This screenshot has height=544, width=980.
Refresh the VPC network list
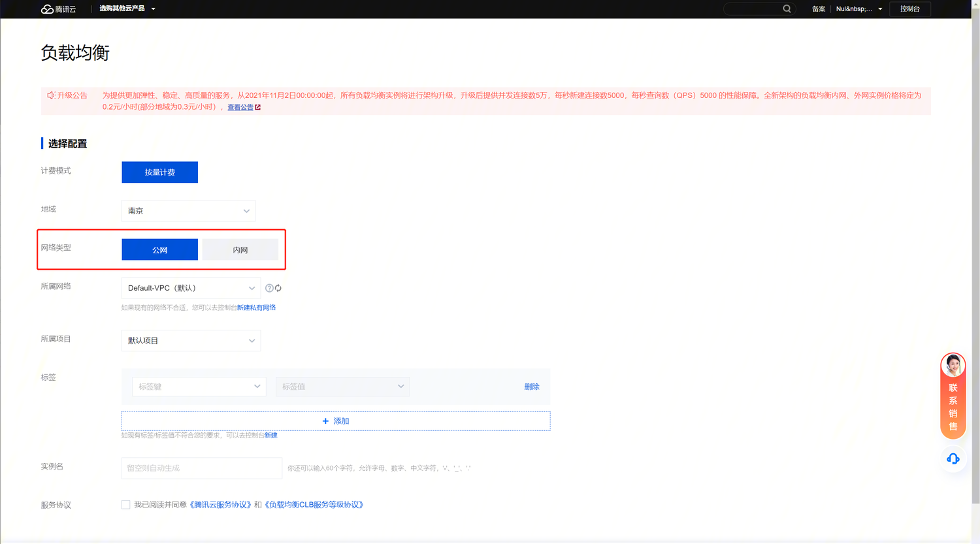pyautogui.click(x=278, y=288)
